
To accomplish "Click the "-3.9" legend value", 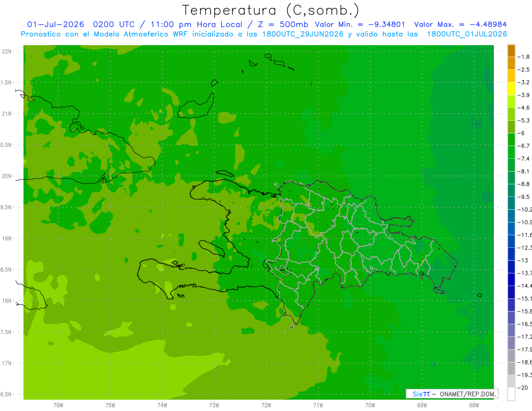I will (524, 95).
